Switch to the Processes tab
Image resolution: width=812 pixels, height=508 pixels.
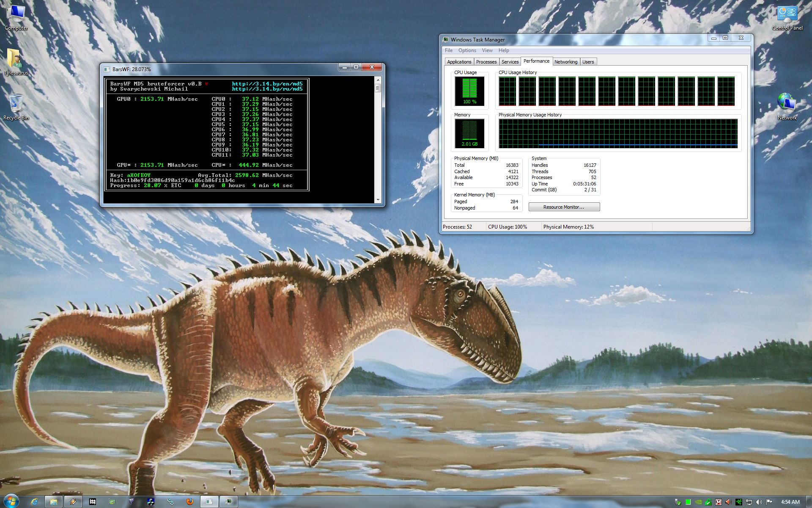(x=486, y=62)
